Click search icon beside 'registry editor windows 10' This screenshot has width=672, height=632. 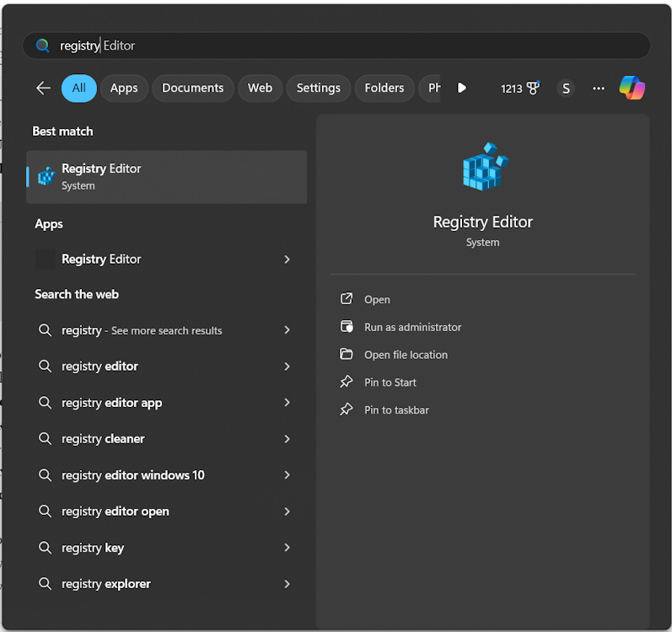[45, 475]
